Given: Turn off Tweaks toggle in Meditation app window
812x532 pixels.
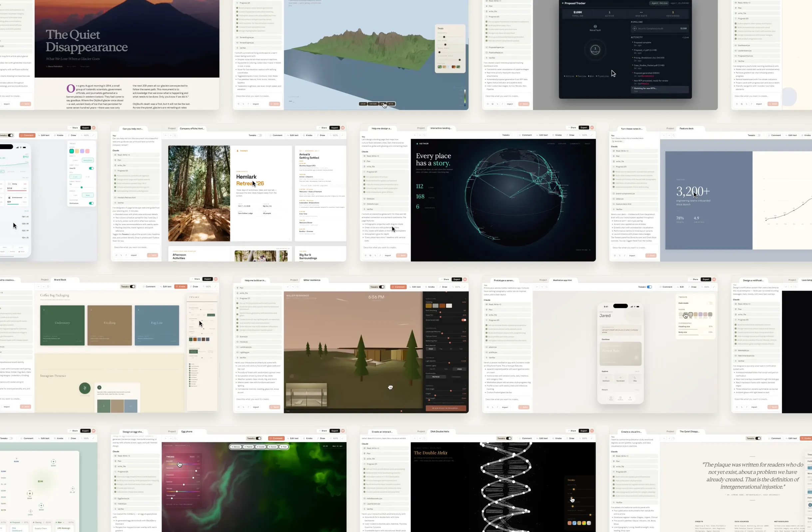Looking at the screenshot, I should tap(649, 287).
